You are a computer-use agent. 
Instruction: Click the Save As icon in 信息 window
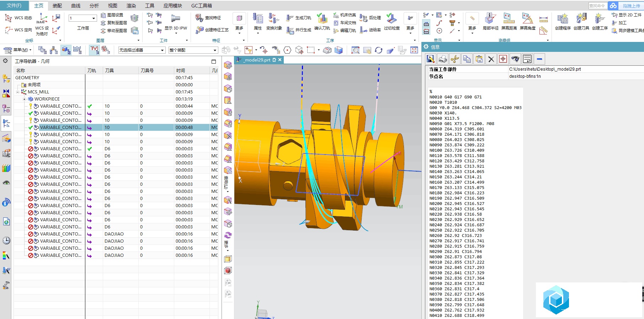click(x=431, y=59)
